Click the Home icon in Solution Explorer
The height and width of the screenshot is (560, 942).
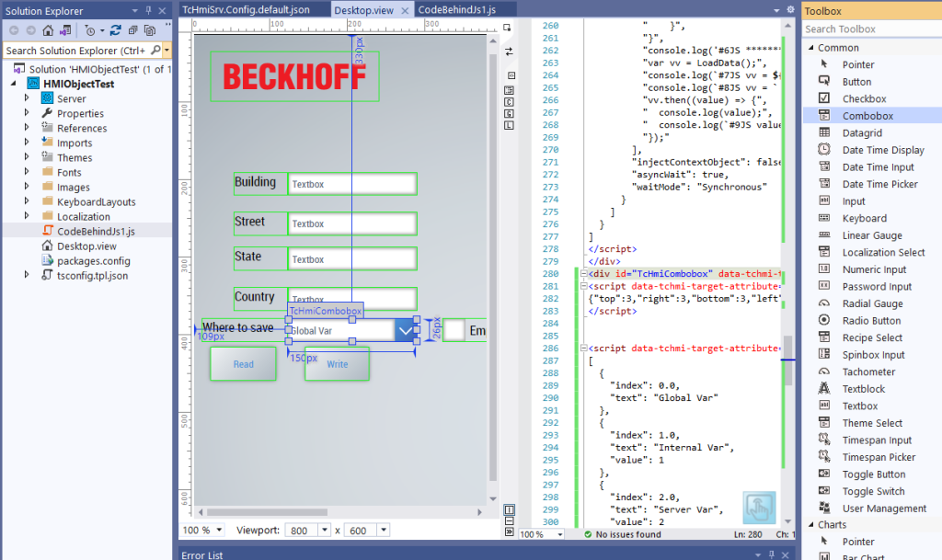click(x=48, y=30)
